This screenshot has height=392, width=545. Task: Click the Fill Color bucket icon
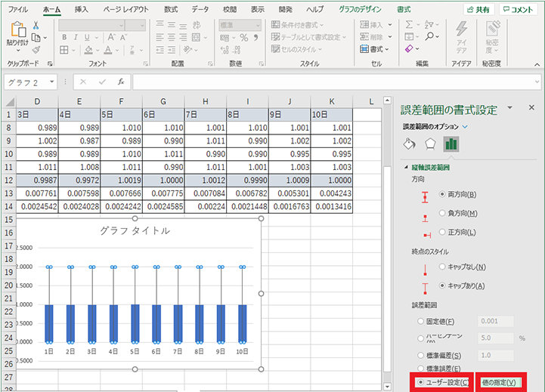point(88,50)
